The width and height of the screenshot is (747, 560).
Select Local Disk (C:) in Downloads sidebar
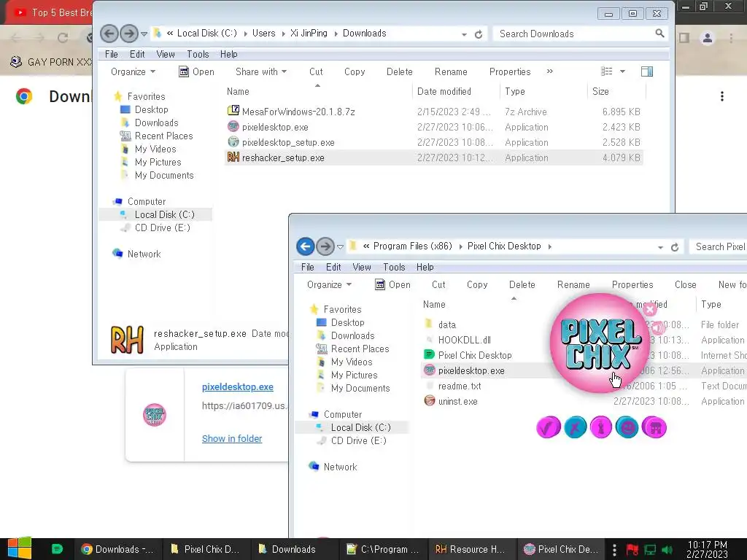point(164,215)
